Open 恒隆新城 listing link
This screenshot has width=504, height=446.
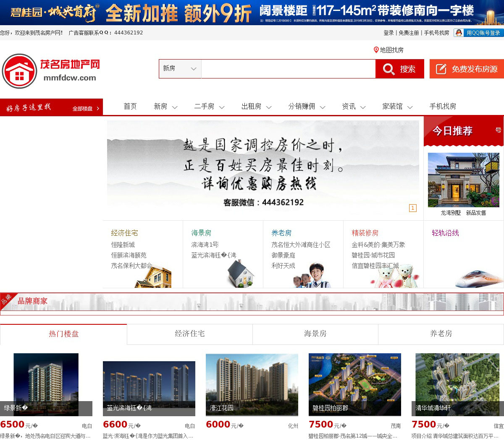(123, 245)
